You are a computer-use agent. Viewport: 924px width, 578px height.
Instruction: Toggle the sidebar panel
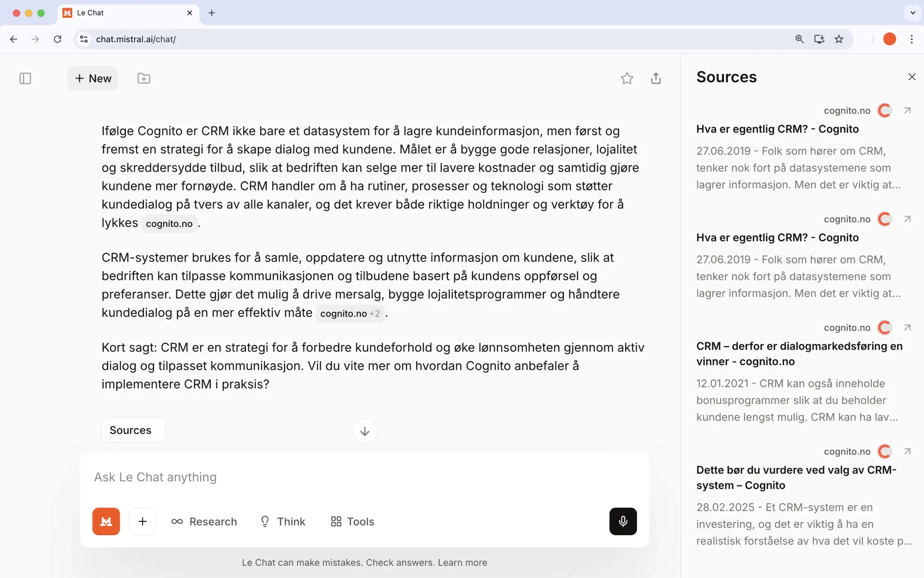tap(25, 78)
